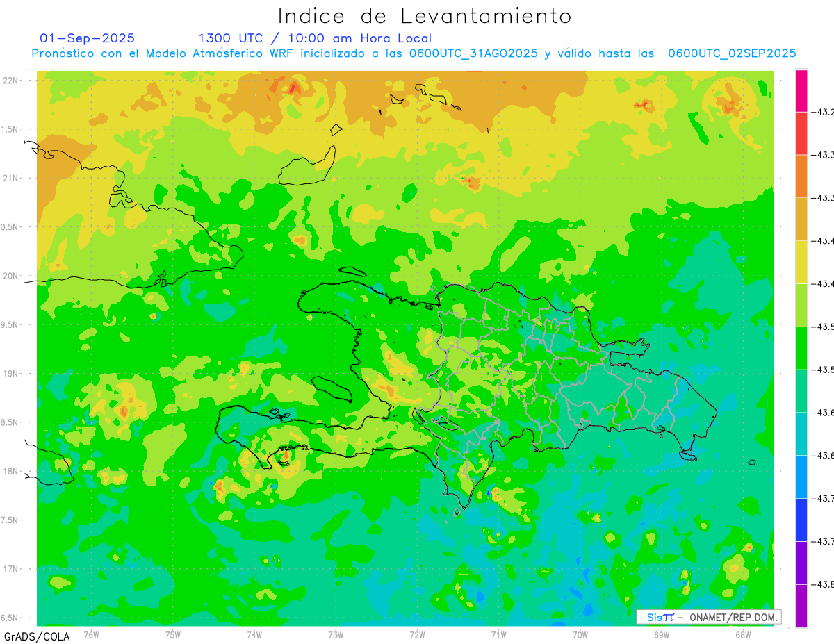Screen dimensions: 834x644
Task: Choose the violet color bar segment
Action: coord(801,563)
